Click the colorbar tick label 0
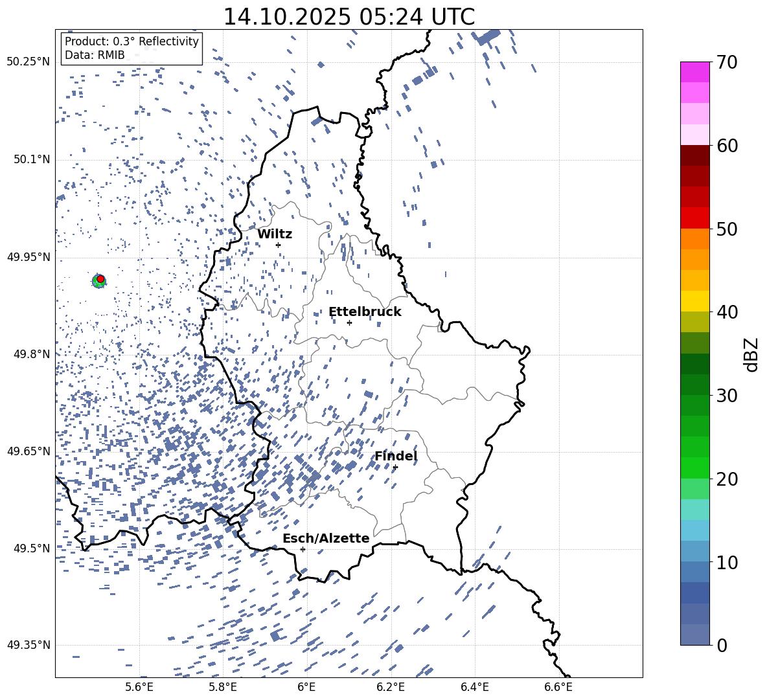 (722, 645)
